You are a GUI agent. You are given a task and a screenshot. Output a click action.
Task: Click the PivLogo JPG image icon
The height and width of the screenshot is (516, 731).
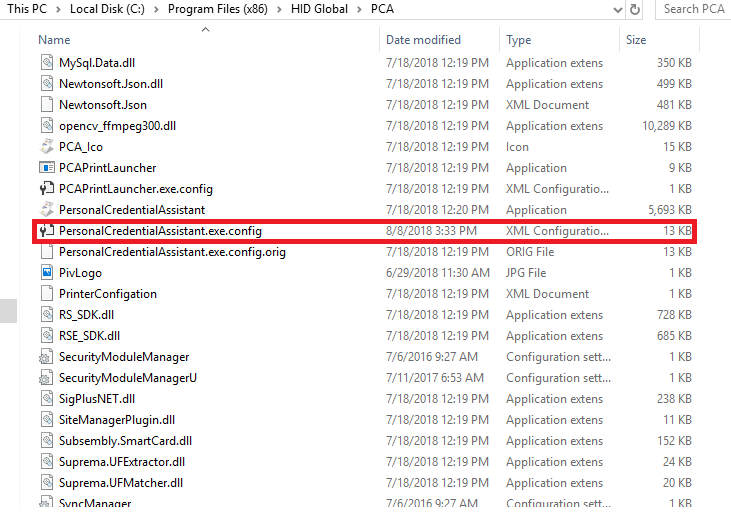point(47,273)
